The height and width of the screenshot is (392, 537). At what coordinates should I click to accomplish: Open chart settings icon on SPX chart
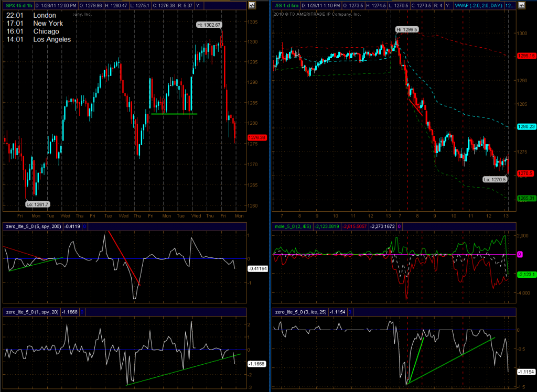coord(252,5)
